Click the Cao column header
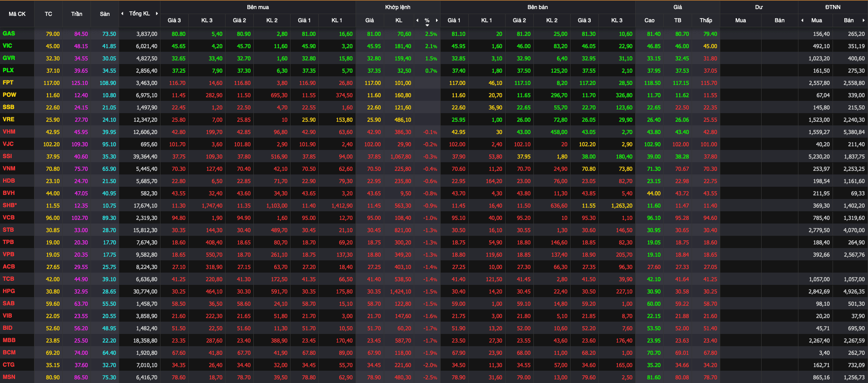Screen dimensions: 868x383 click(649, 20)
